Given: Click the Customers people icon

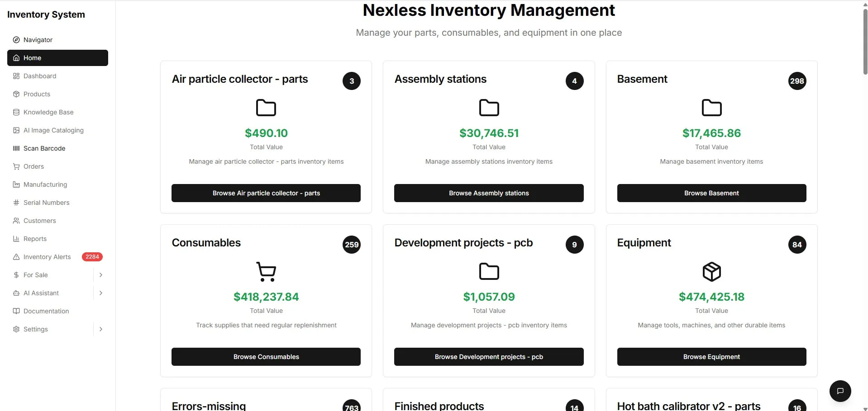Looking at the screenshot, I should (x=16, y=221).
